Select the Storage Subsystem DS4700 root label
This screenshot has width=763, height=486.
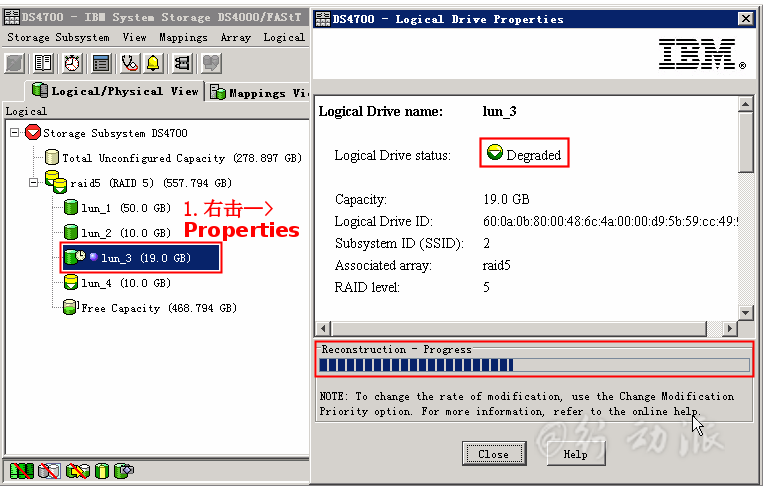(x=115, y=133)
